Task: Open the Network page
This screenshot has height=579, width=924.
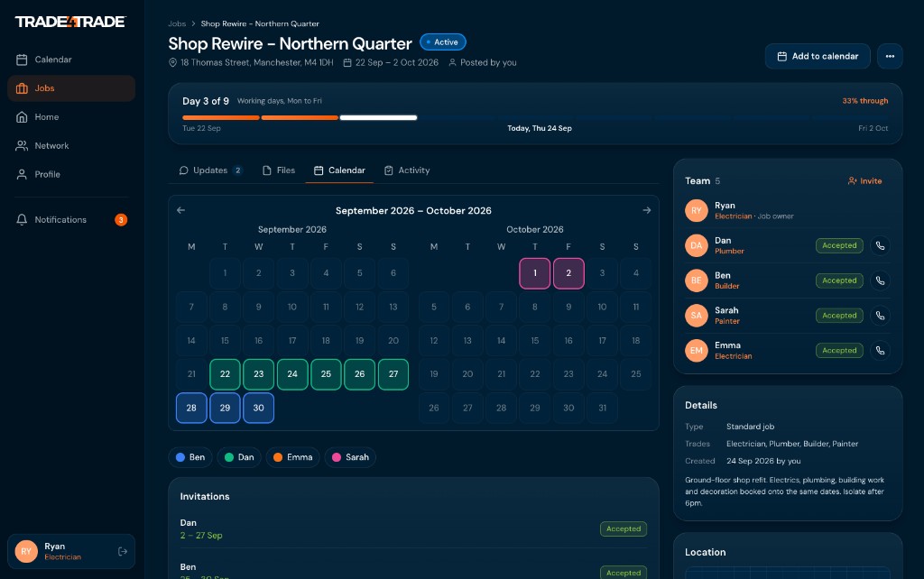Action: [x=70, y=145]
